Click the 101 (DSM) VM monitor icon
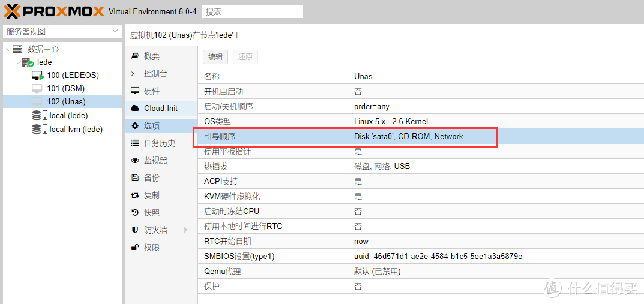 pos(37,89)
